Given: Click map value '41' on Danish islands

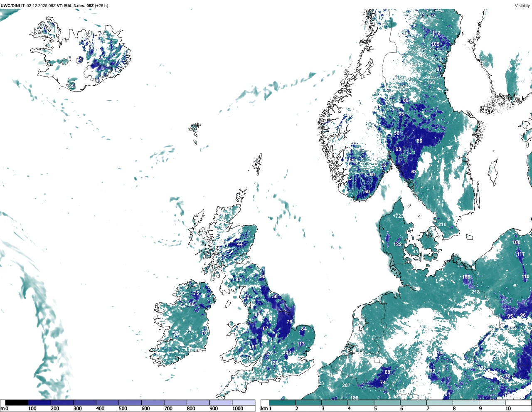Looking at the screenshot, I should 416,252.
